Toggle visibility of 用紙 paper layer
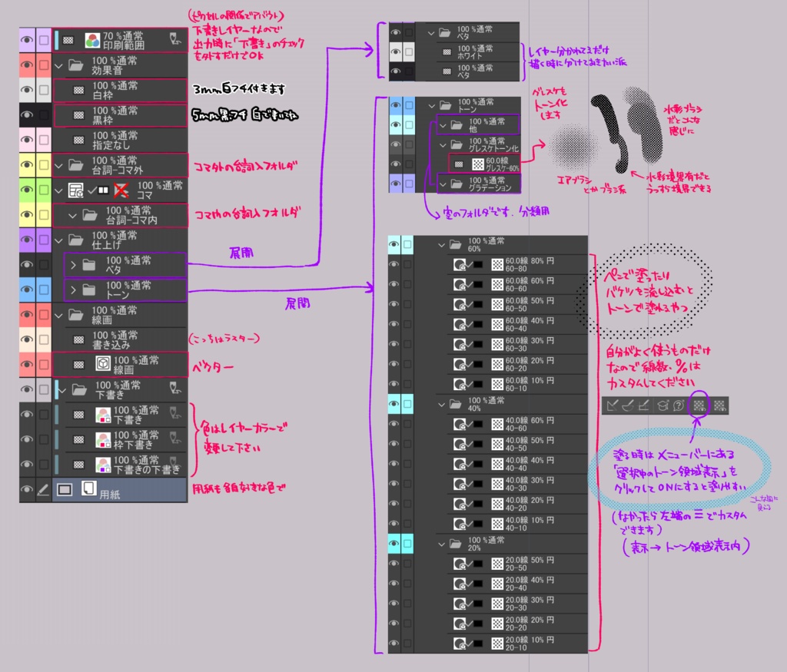 tap(27, 489)
